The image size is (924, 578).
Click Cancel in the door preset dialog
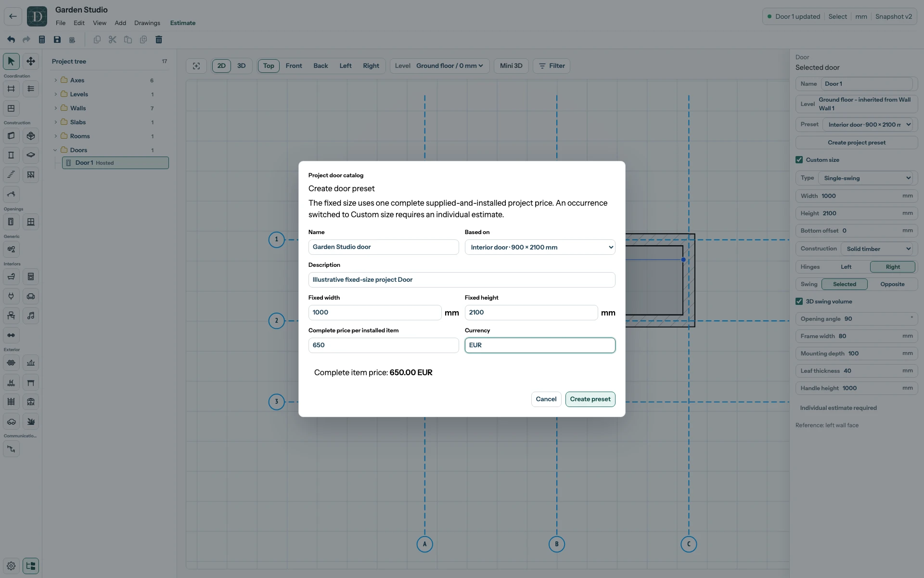[546, 399]
